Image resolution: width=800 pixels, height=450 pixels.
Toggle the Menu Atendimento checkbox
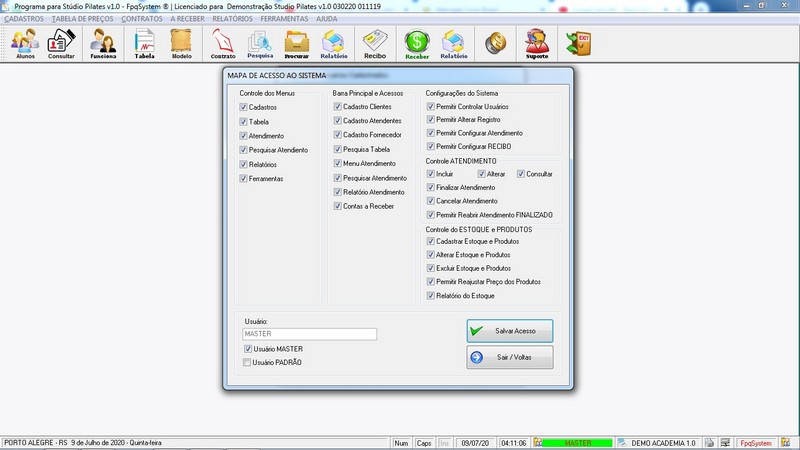click(337, 163)
